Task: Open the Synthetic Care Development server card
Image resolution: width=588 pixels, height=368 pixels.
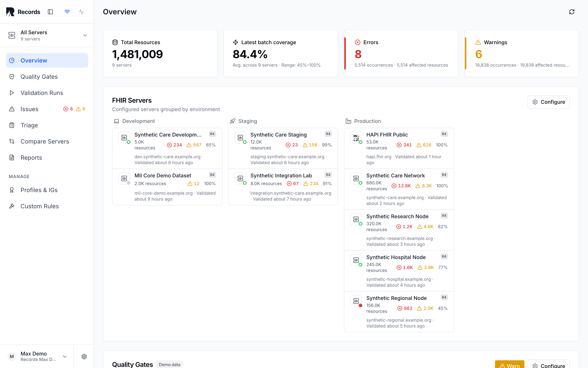Action: click(x=167, y=148)
